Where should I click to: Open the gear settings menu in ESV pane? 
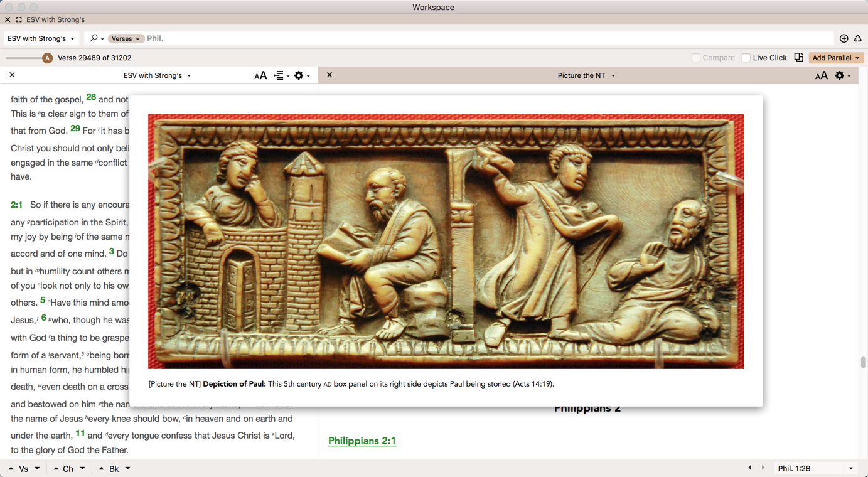click(x=302, y=75)
